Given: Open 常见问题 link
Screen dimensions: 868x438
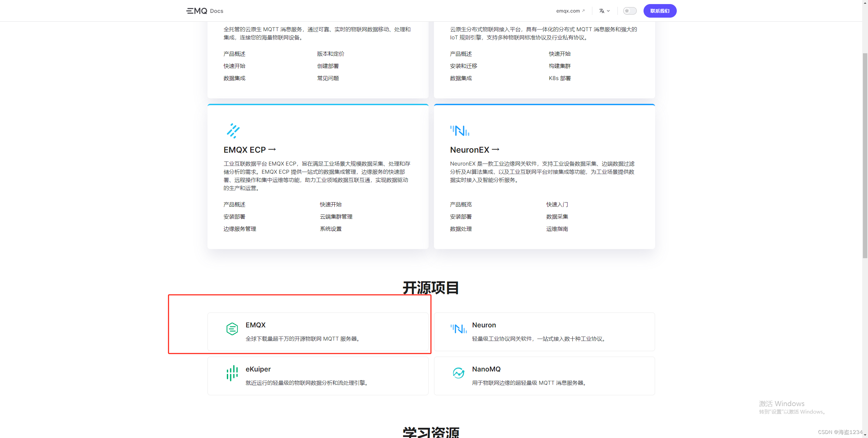Looking at the screenshot, I should (328, 78).
